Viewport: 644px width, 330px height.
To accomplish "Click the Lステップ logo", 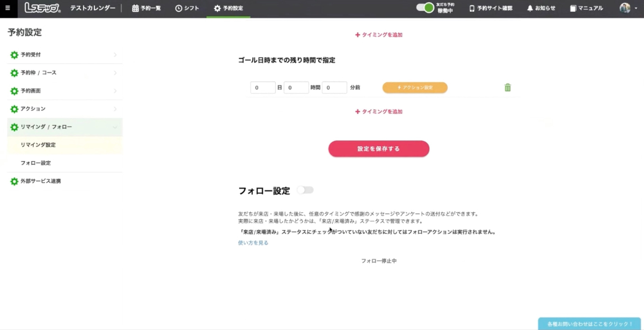I will pos(42,8).
